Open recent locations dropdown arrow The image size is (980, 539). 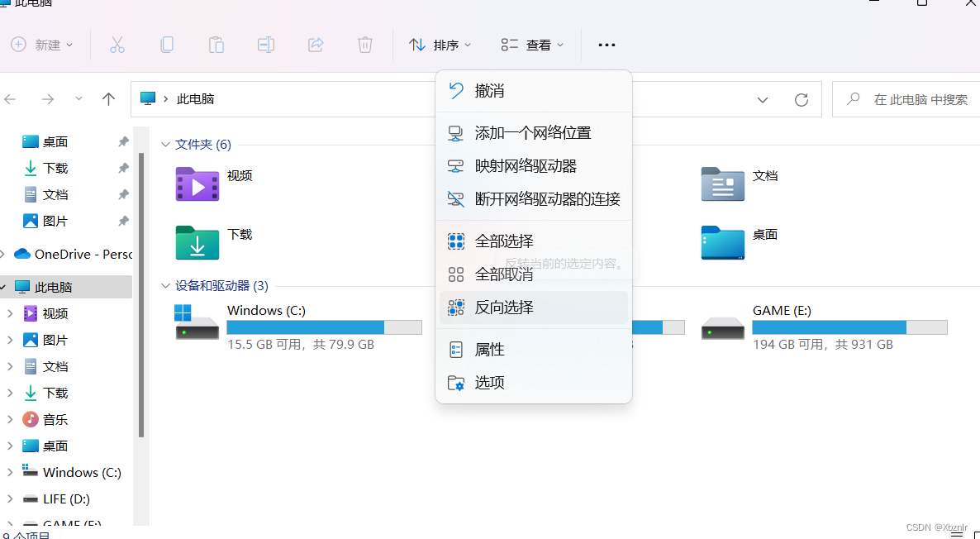(78, 99)
